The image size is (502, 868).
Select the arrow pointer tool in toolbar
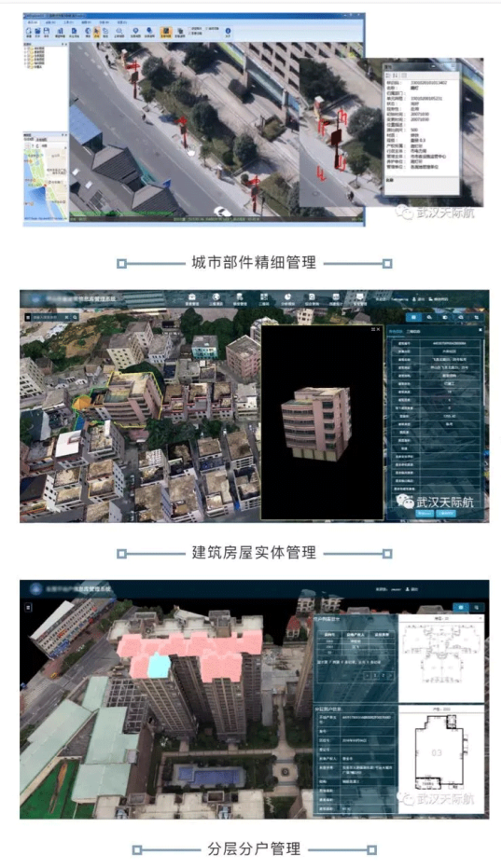(97, 31)
